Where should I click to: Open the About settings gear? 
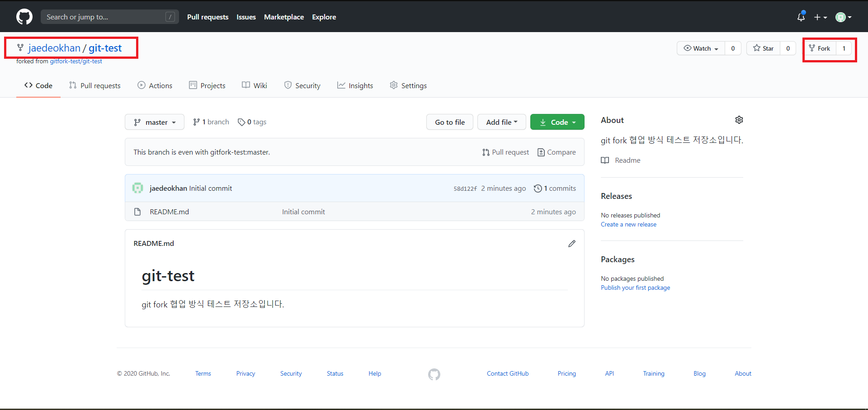click(x=739, y=120)
